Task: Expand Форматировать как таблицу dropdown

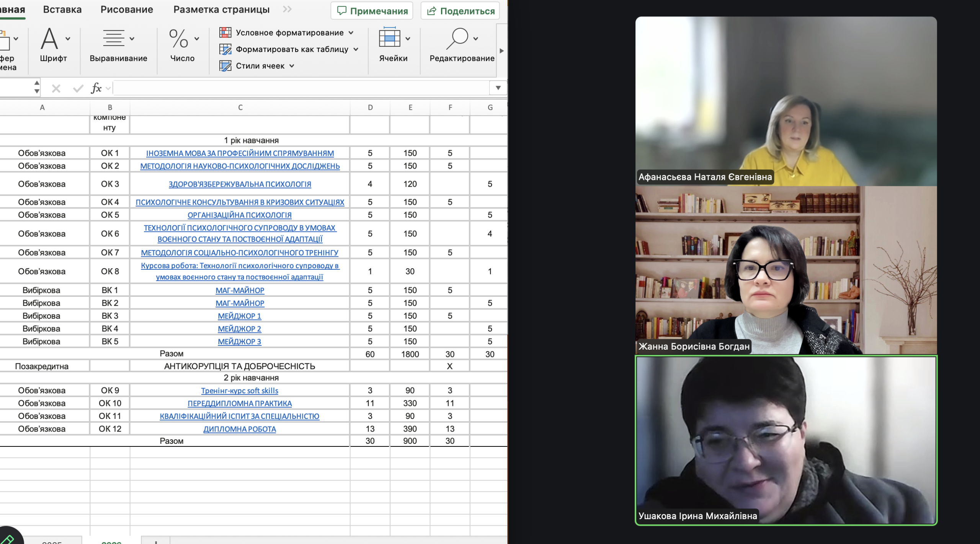Action: (x=356, y=49)
